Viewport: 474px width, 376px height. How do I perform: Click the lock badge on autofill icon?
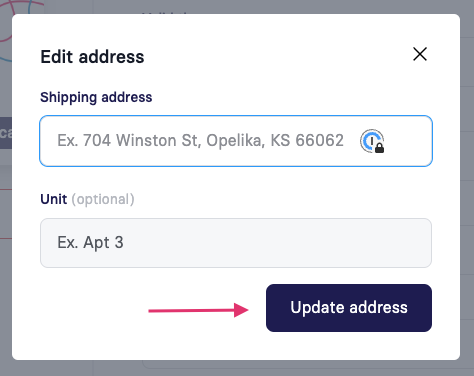click(x=379, y=148)
